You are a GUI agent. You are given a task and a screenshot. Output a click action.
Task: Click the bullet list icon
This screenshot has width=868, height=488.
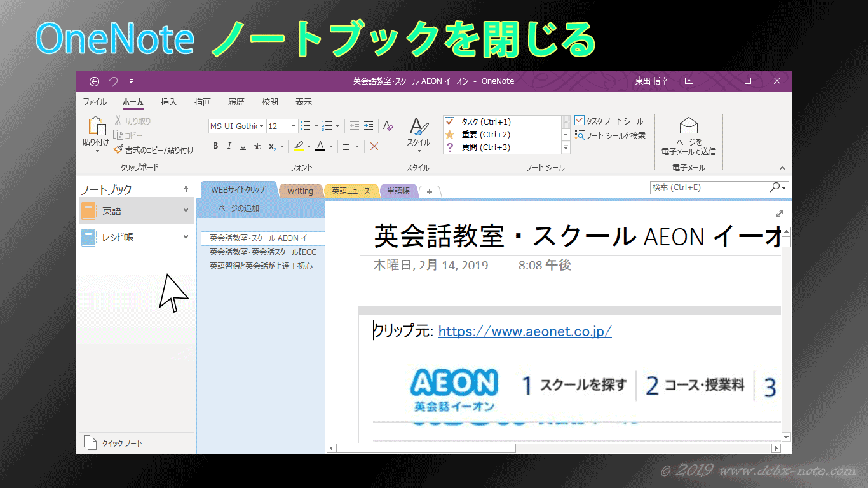click(x=305, y=126)
